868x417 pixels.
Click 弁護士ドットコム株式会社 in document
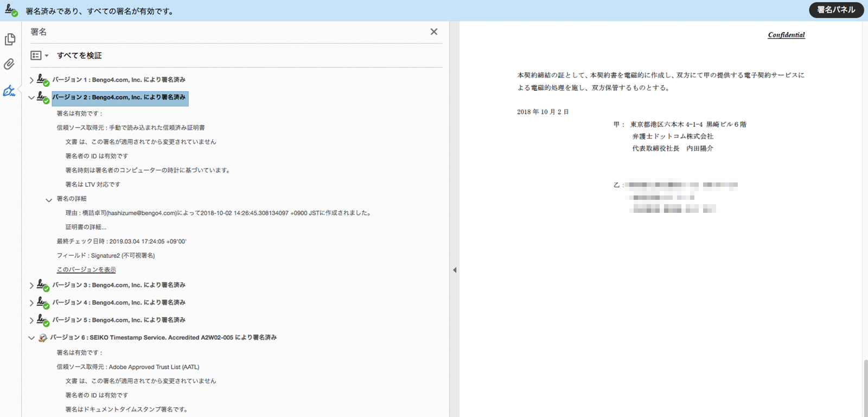[x=673, y=136]
